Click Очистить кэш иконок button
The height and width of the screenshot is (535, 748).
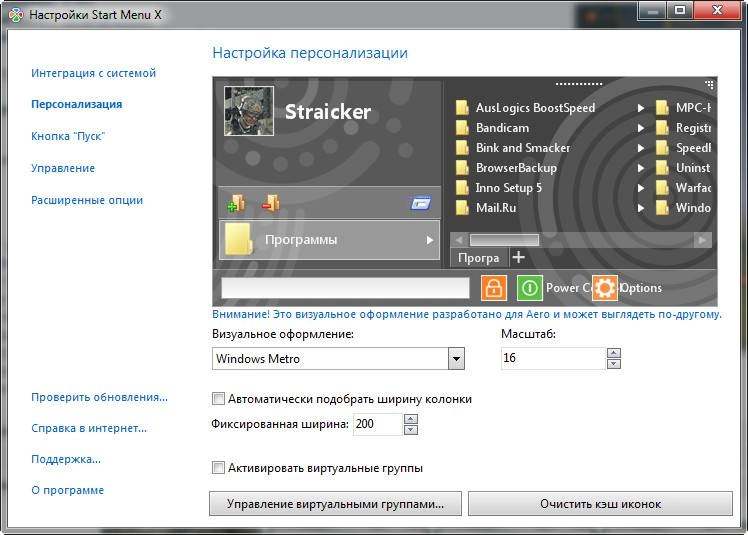(600, 504)
